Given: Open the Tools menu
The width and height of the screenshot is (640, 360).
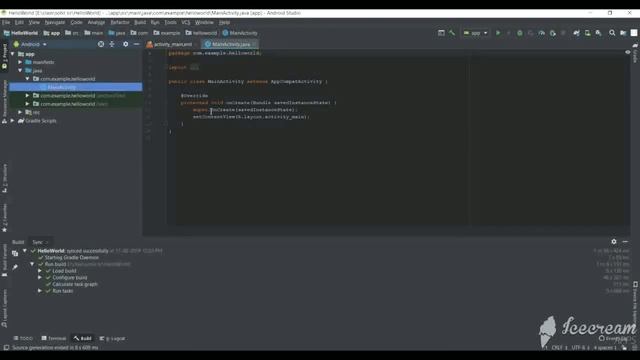Looking at the screenshot, I should (x=170, y=22).
